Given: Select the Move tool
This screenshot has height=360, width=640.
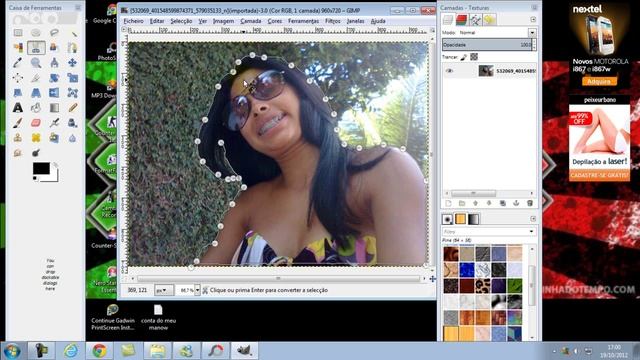Looking at the screenshot, I should click(72, 62).
